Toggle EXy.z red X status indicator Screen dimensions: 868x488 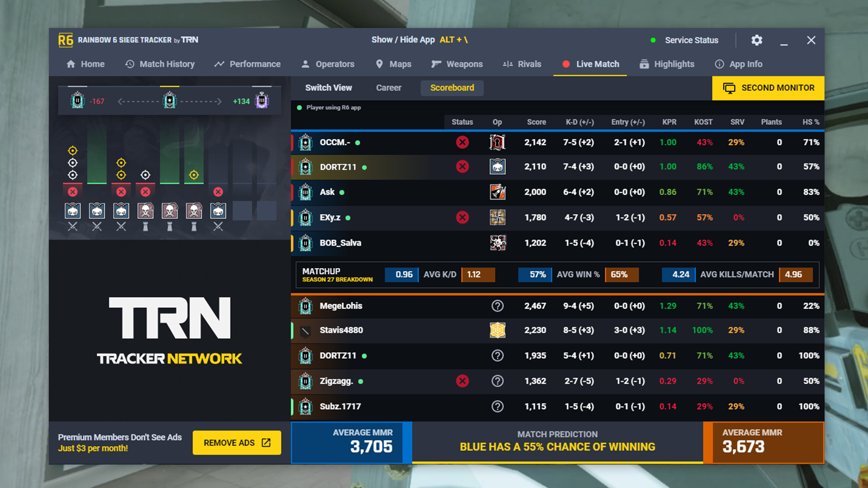(462, 217)
